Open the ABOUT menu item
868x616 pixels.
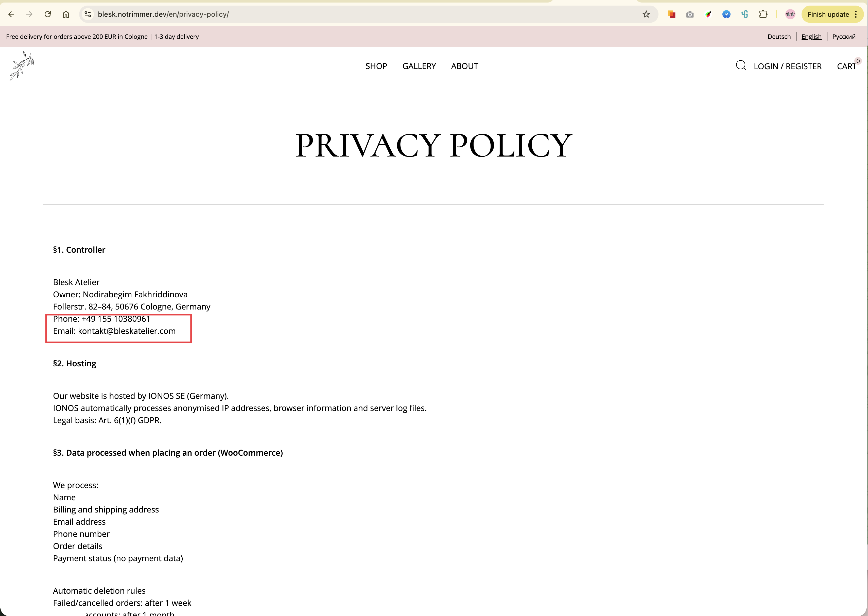[464, 66]
